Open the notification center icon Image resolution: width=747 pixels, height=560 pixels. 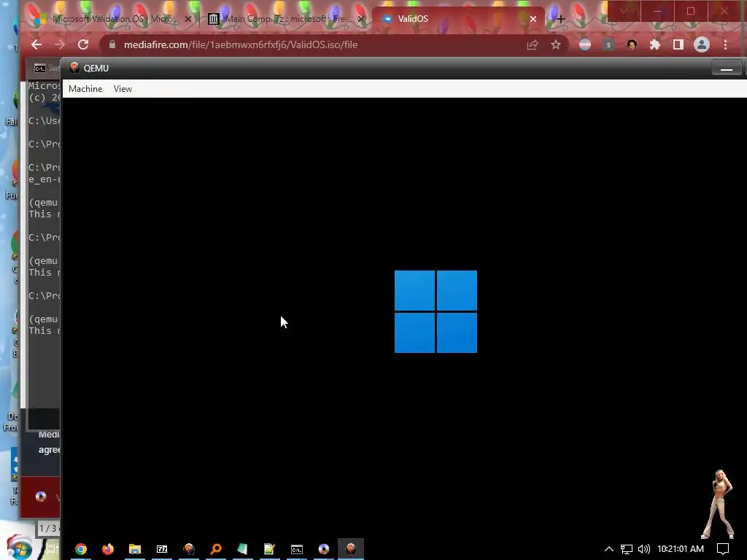(723, 549)
